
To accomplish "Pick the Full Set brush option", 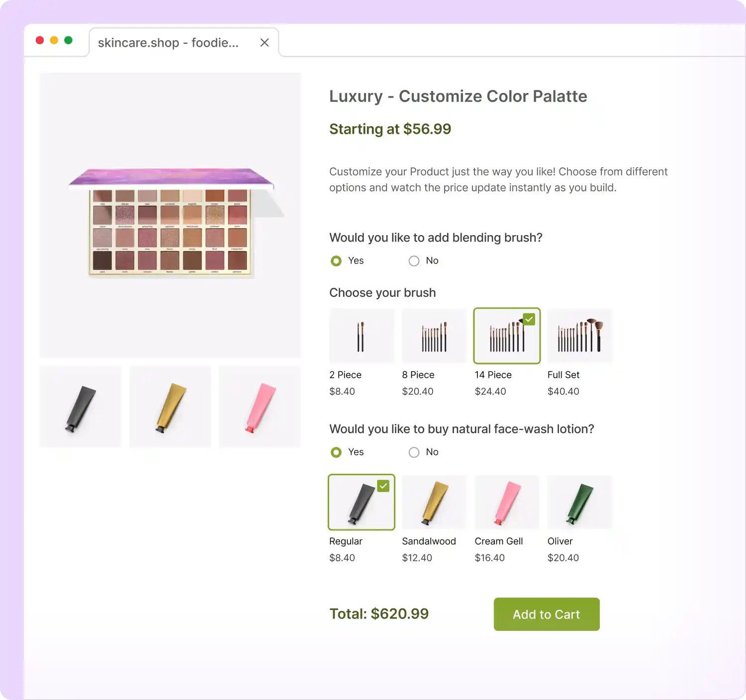I will click(579, 335).
